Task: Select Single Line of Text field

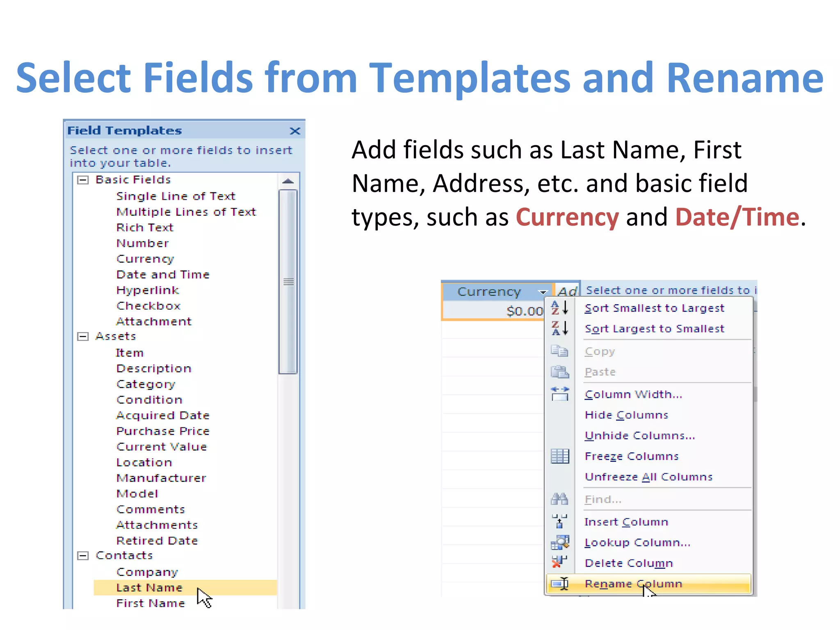Action: click(x=176, y=196)
